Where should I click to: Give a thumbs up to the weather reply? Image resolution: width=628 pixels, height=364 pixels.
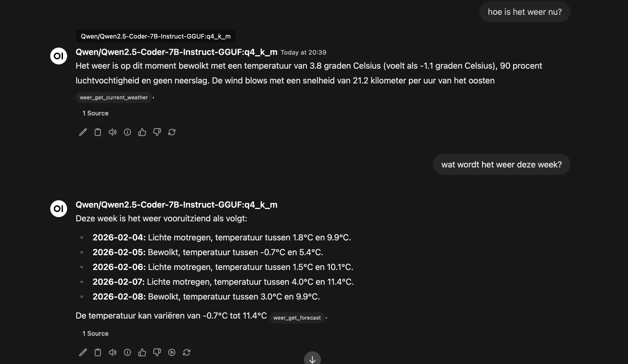[x=142, y=132]
